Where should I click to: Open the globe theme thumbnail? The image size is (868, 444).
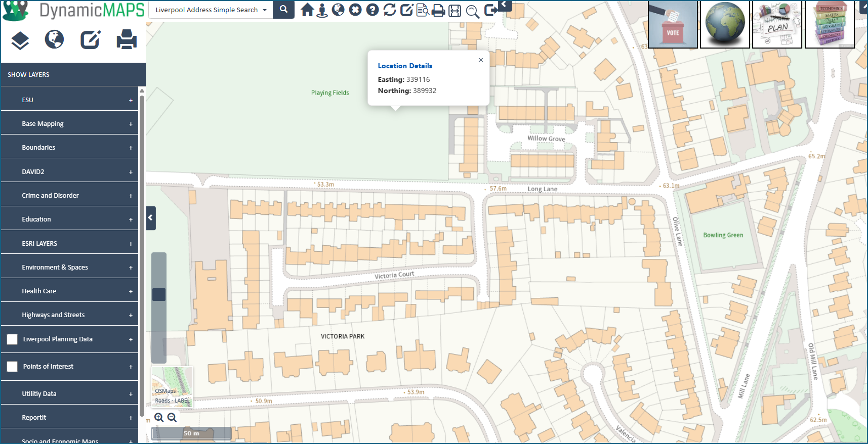click(725, 24)
